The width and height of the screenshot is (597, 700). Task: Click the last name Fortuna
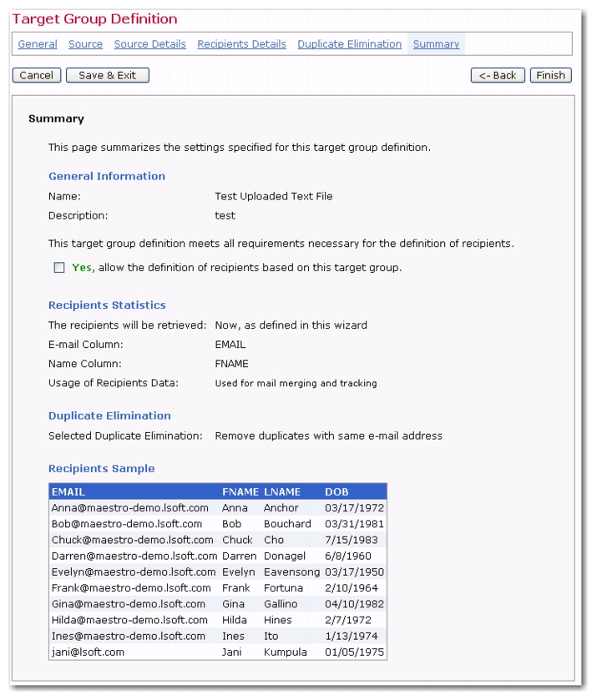click(x=283, y=588)
